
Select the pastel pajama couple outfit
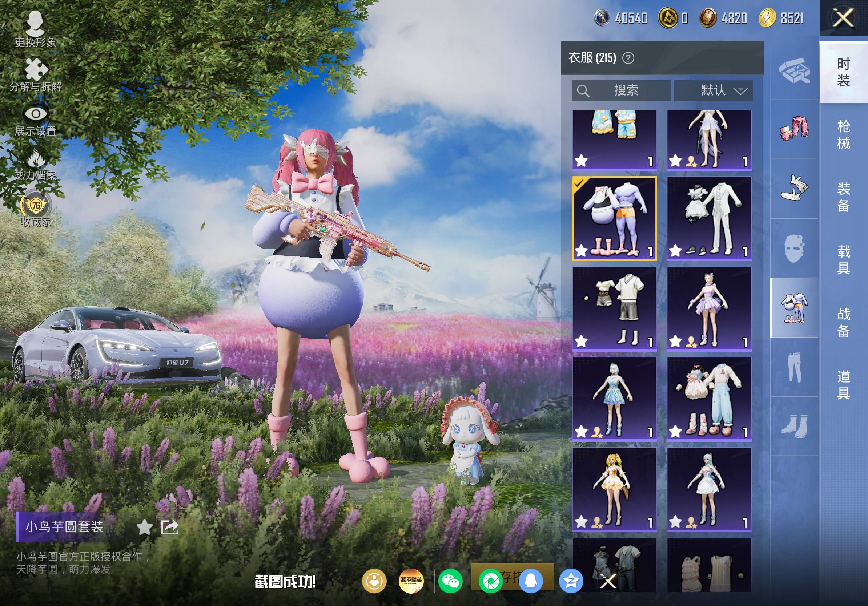[x=709, y=399]
